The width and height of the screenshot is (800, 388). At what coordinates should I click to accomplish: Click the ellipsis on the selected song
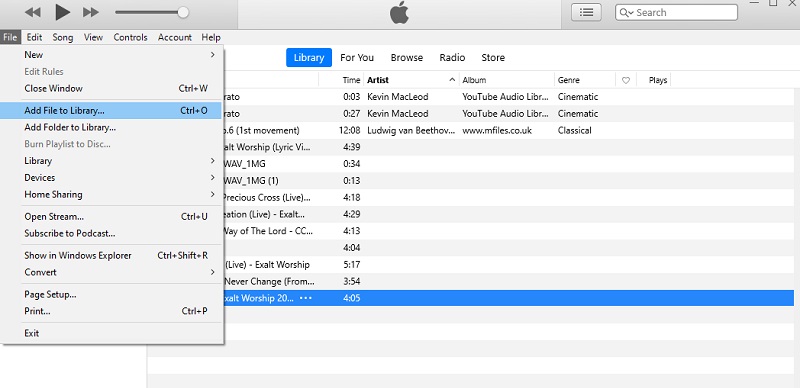(x=306, y=298)
